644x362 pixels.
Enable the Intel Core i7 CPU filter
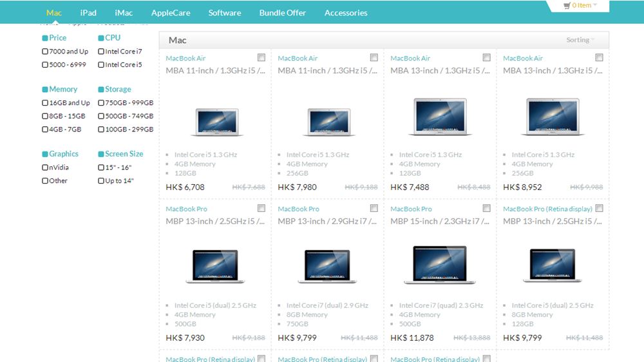101,52
